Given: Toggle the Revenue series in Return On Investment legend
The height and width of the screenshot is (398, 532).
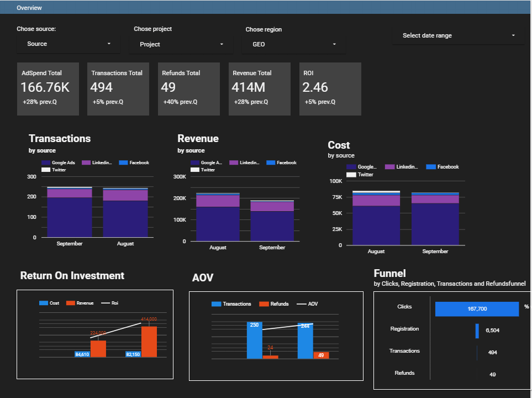Looking at the screenshot, I should (x=79, y=302).
